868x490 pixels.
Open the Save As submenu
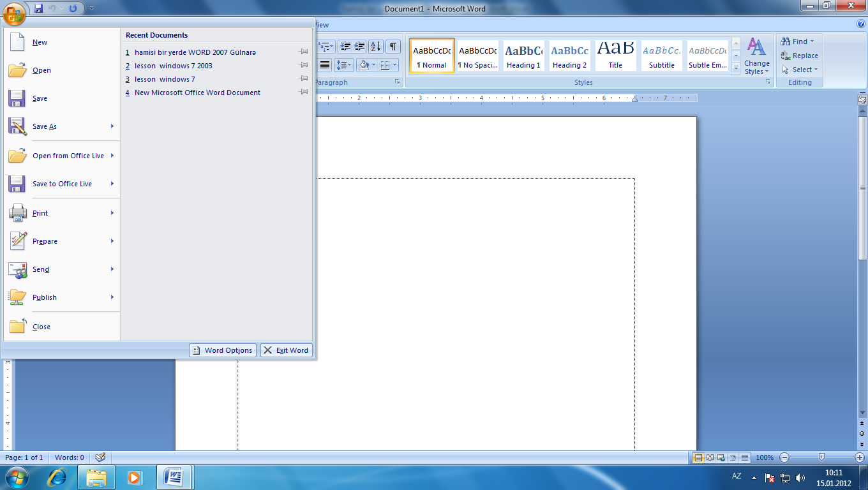pyautogui.click(x=61, y=126)
